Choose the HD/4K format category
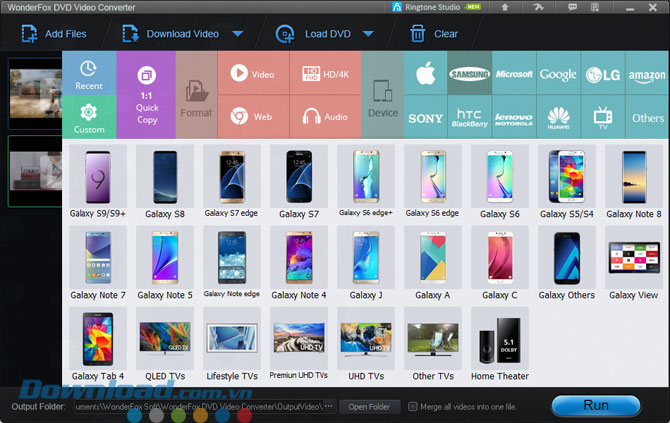 tap(326, 73)
